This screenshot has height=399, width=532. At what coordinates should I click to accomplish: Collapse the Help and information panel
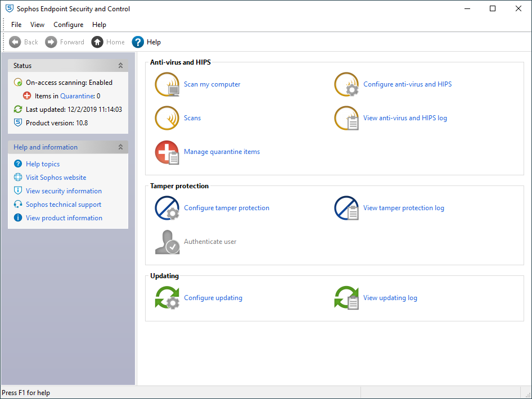tap(120, 147)
